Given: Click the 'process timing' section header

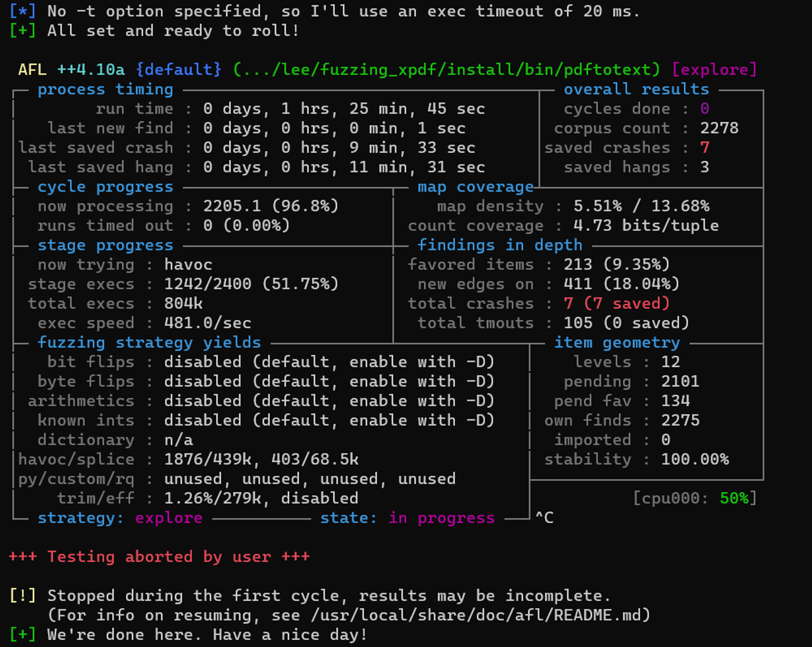Looking at the screenshot, I should [x=105, y=89].
